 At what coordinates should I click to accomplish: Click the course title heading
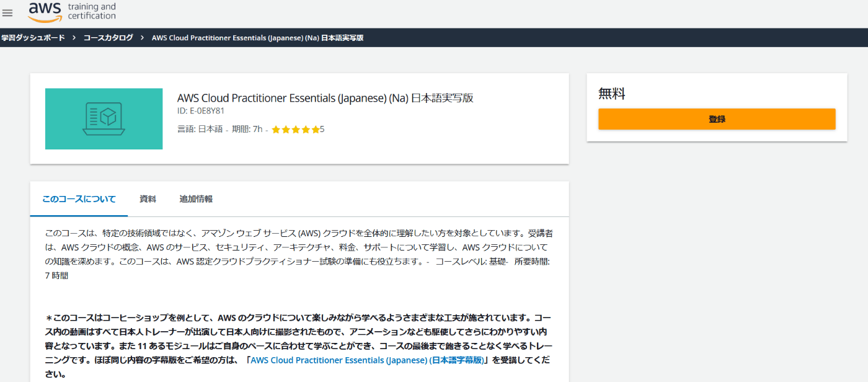[x=325, y=98]
